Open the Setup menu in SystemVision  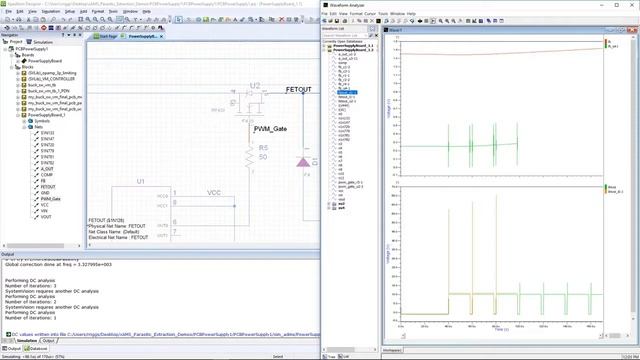click(x=70, y=11)
